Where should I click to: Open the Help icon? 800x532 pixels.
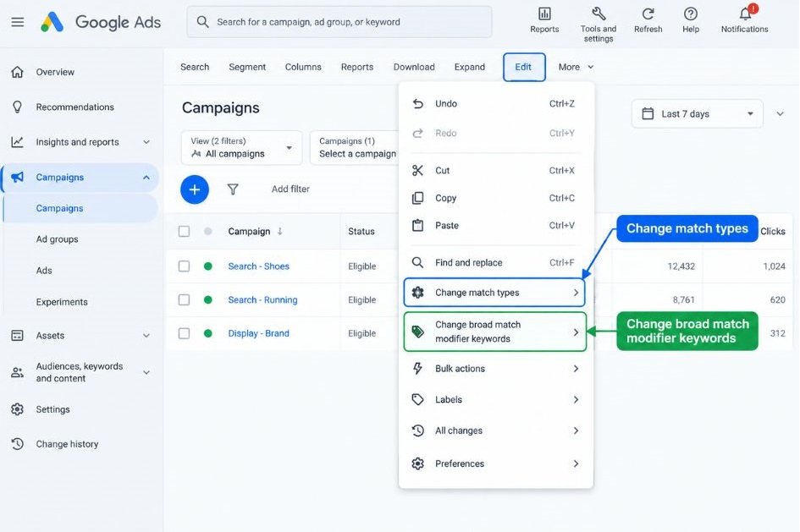(x=690, y=20)
